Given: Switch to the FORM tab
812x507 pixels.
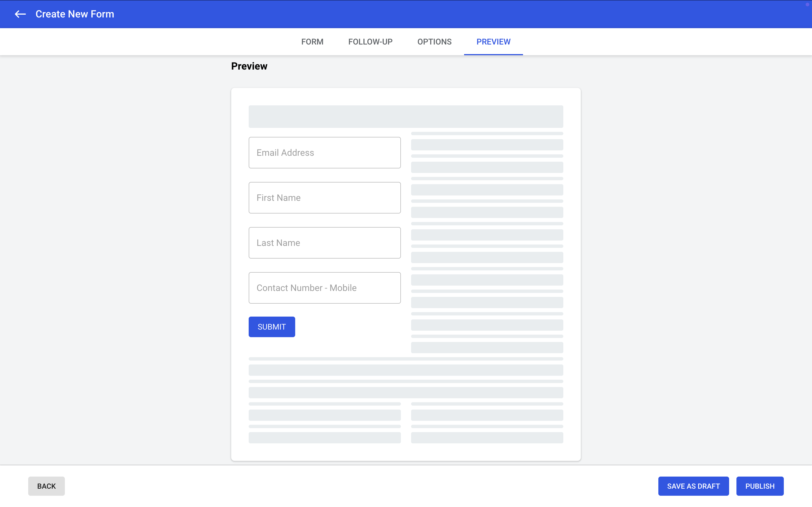Looking at the screenshot, I should point(312,42).
